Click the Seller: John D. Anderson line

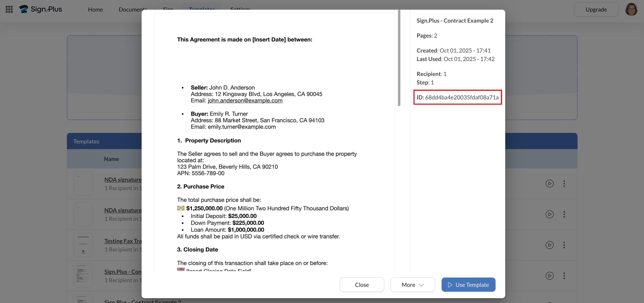pyautogui.click(x=223, y=87)
